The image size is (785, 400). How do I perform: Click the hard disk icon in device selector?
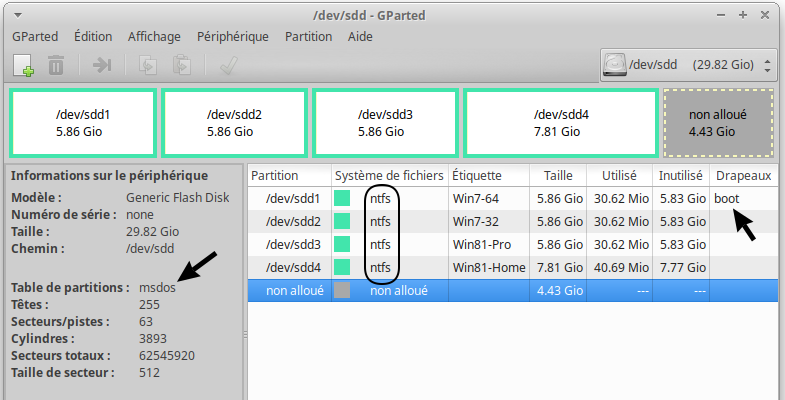point(614,65)
